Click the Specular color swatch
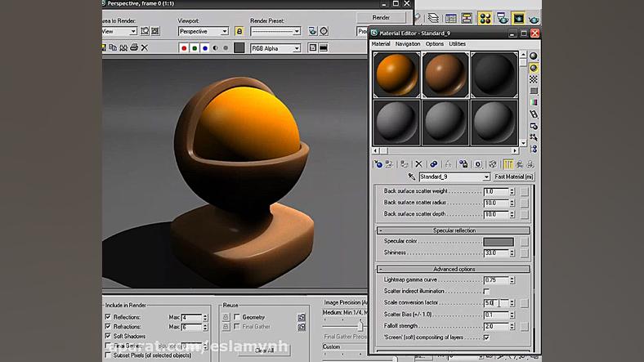Viewport: 644px width, 362px height. coord(498,242)
